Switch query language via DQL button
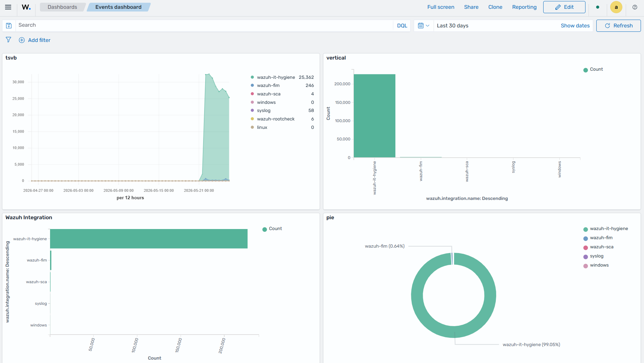 point(402,26)
